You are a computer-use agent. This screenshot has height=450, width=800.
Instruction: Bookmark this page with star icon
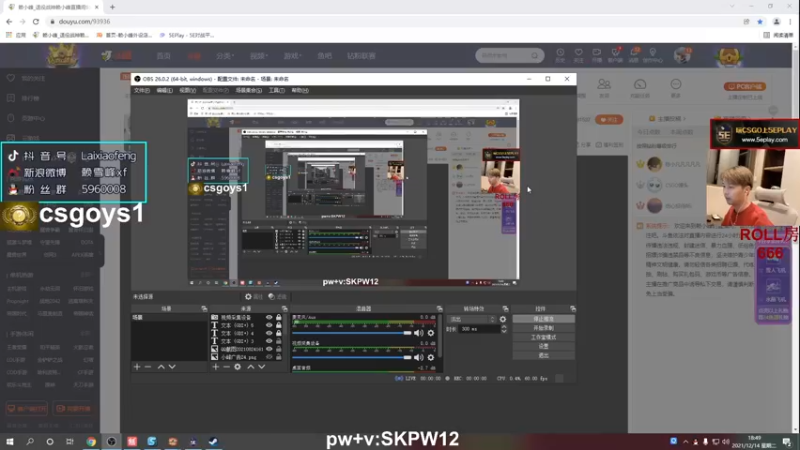(x=760, y=22)
